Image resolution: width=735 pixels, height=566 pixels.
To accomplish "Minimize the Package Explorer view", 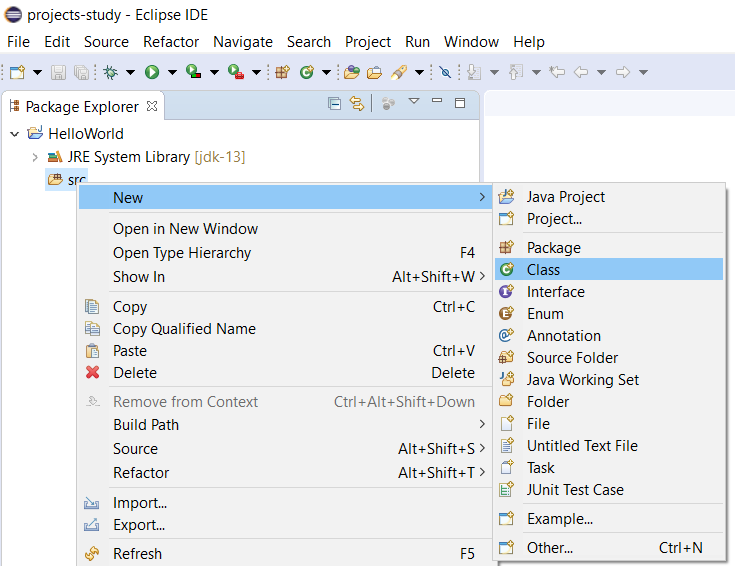I will (x=437, y=100).
